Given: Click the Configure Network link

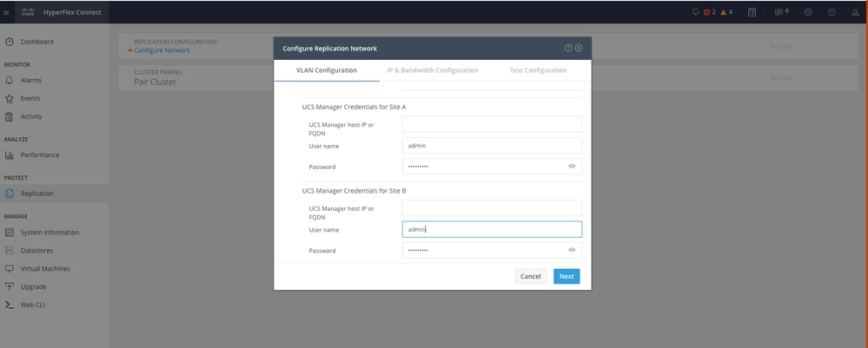Looking at the screenshot, I should tap(162, 50).
